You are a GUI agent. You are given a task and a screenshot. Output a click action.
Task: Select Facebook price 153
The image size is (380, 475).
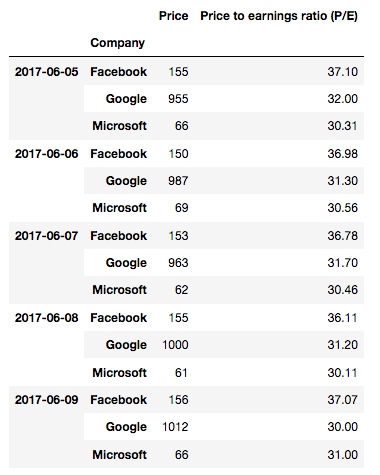coord(178,236)
